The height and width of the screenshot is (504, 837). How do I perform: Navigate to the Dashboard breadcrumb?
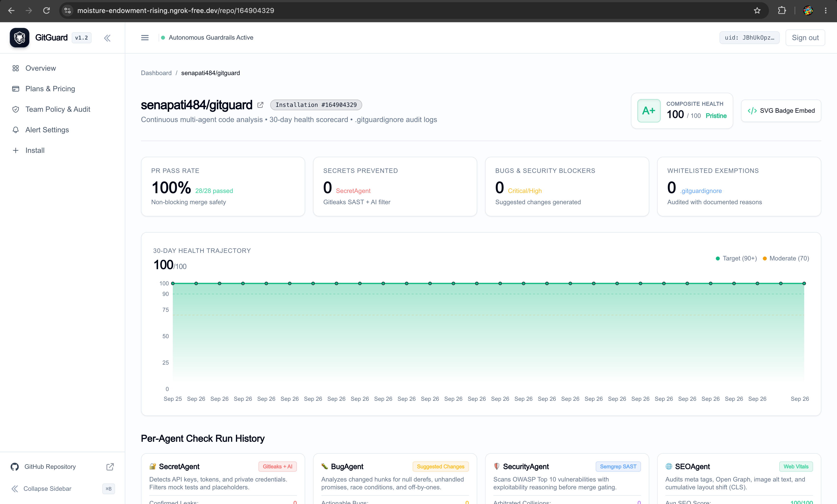click(156, 73)
